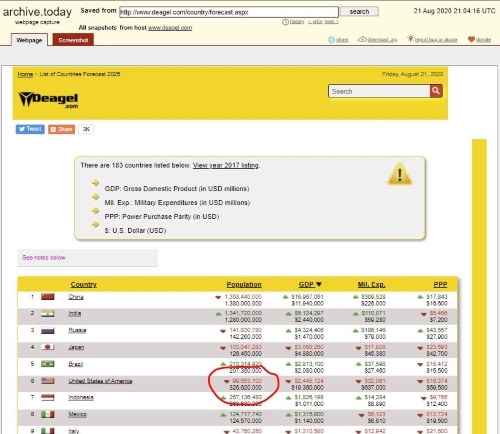Open the Indonesia country link
500x434 pixels.
[x=81, y=397]
